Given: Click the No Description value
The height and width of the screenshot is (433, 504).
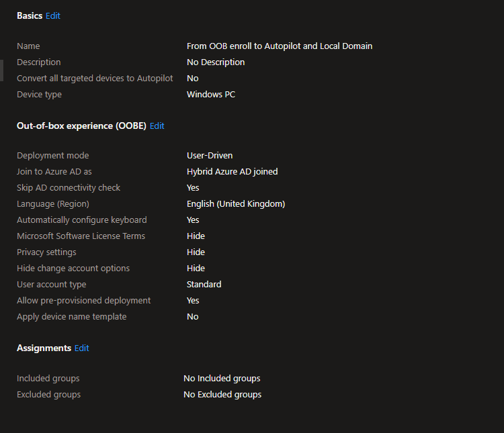Looking at the screenshot, I should pos(216,62).
